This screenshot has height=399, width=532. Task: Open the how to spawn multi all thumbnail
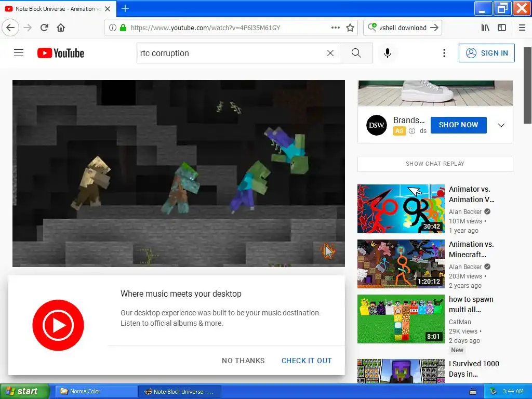[401, 319]
